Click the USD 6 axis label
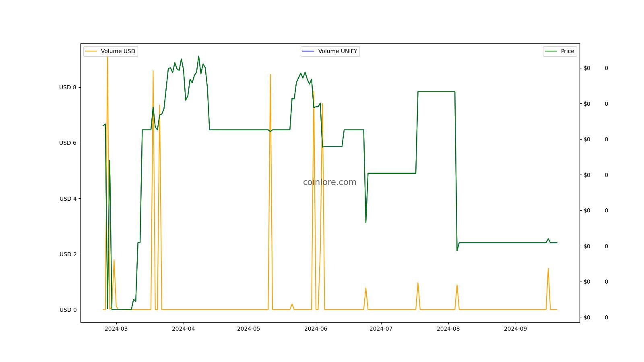Image resolution: width=644 pixels, height=362 pixels. coord(68,143)
